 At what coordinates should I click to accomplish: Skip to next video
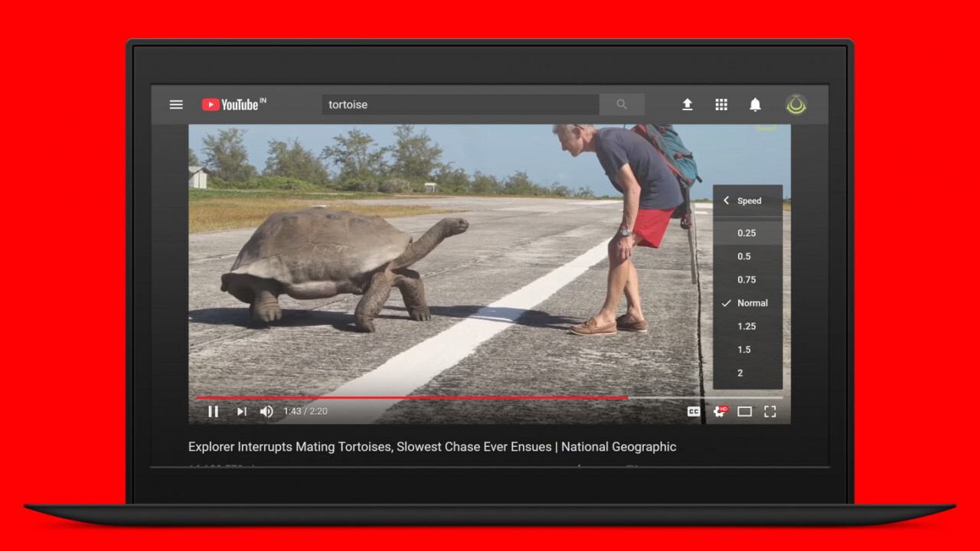click(241, 412)
